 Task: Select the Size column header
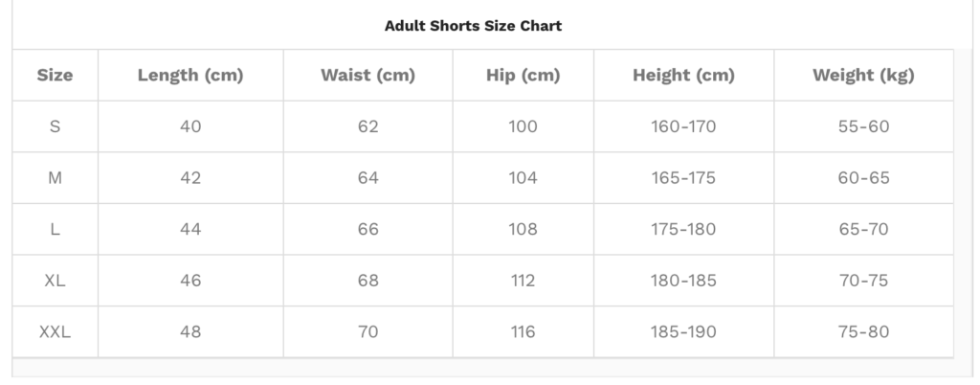pyautogui.click(x=55, y=76)
